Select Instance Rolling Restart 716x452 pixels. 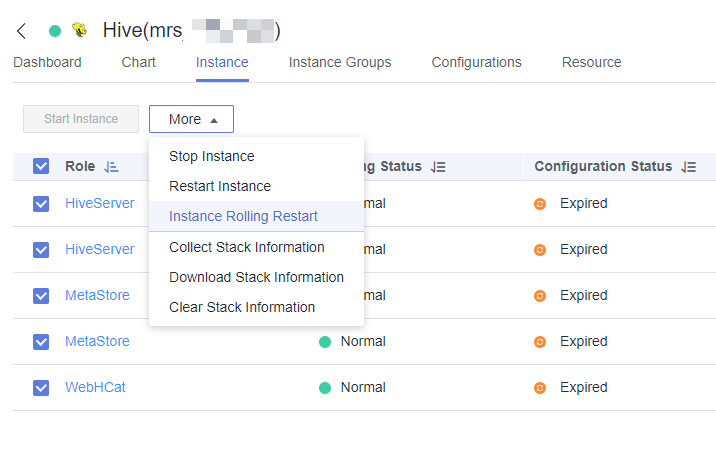(x=257, y=216)
